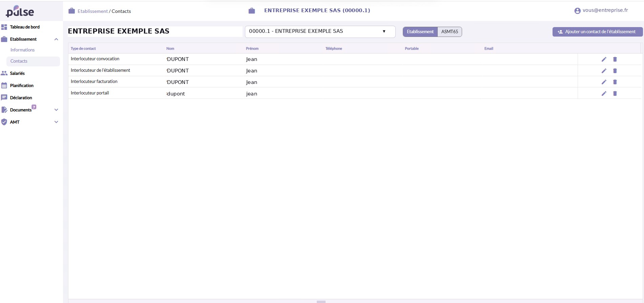Click the user account avatar icon
Screen dimensions: 644x303
click(577, 11)
